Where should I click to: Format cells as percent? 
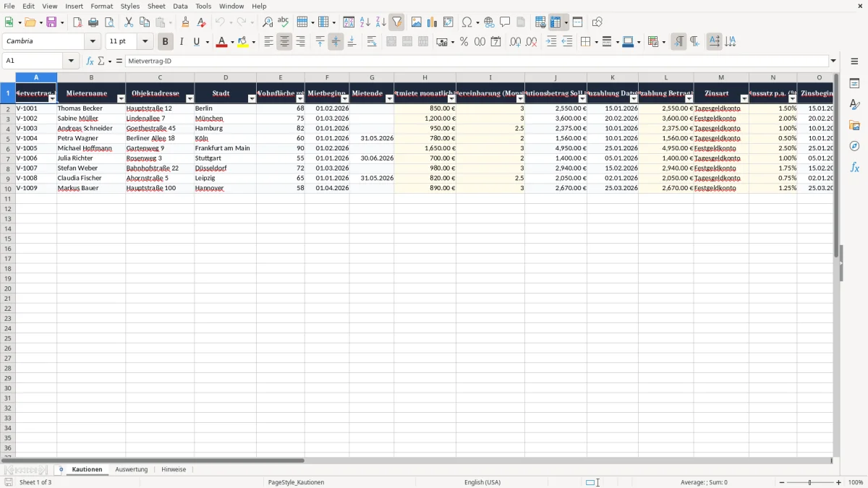click(x=464, y=42)
